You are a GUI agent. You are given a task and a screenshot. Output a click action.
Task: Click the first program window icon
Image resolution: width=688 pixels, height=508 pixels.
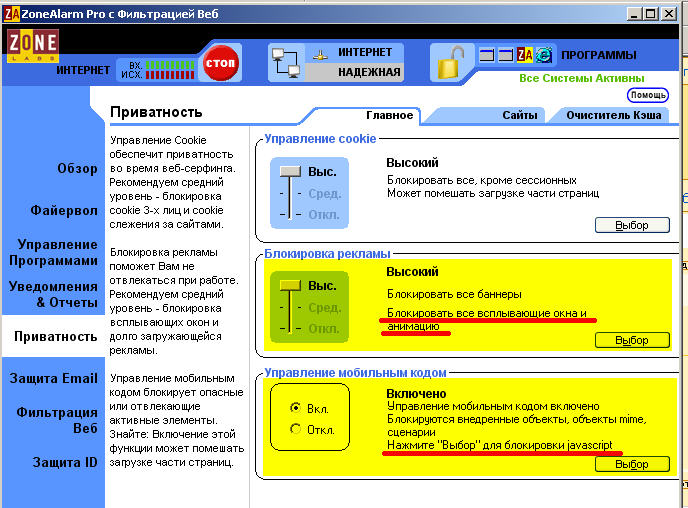click(x=486, y=55)
